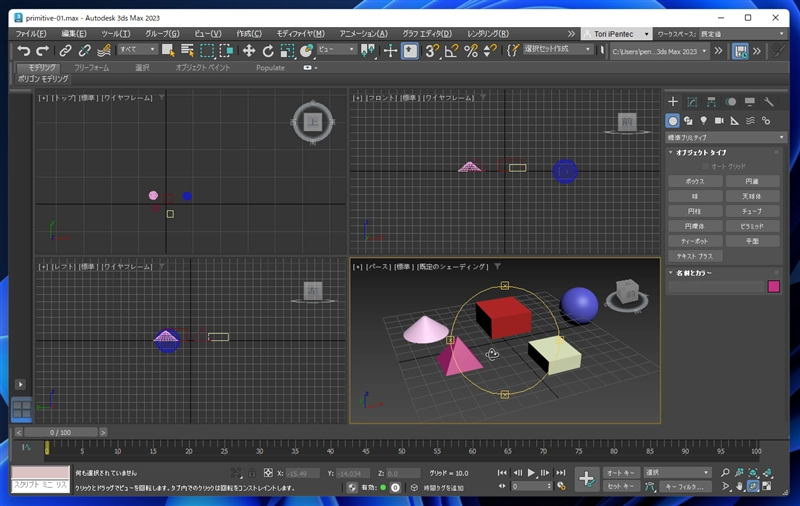The image size is (800, 506).
Task: Toggle Percent Snap
Action: tap(471, 50)
